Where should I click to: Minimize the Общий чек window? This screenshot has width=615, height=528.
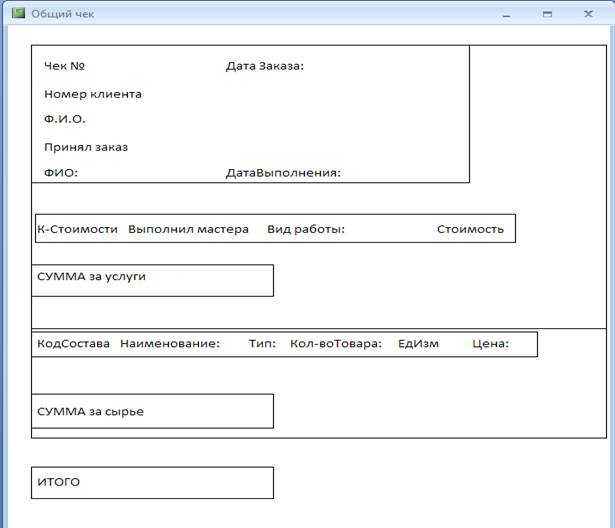[x=506, y=16]
